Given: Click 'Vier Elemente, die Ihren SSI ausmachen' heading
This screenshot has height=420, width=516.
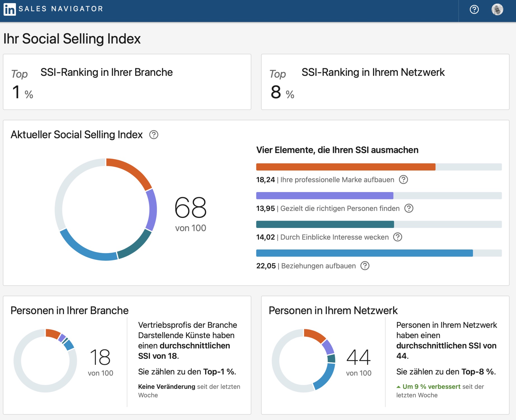Looking at the screenshot, I should (337, 150).
